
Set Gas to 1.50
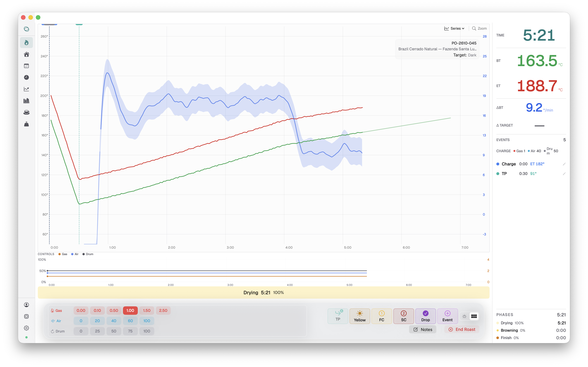coord(147,310)
